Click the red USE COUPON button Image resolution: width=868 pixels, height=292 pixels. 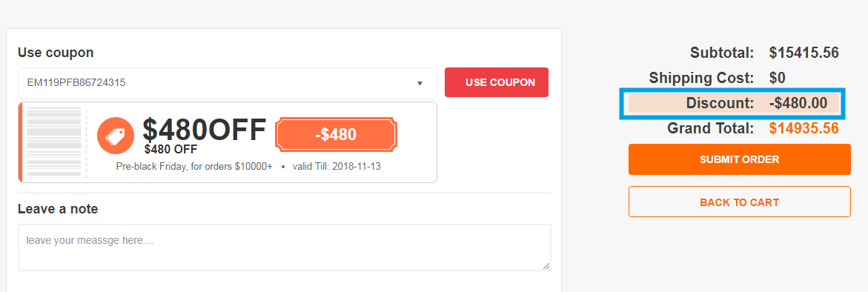pos(497,82)
